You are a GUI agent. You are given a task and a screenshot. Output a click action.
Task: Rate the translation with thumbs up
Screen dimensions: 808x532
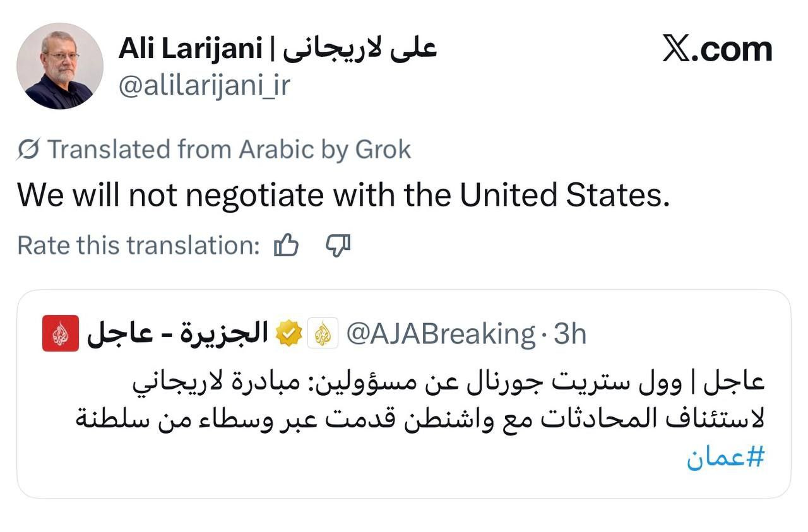tap(286, 245)
